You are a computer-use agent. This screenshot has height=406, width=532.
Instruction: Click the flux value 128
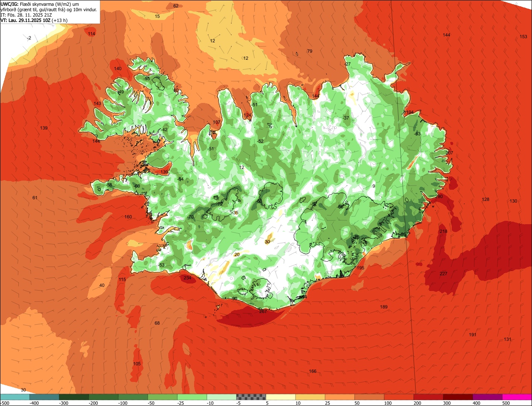[x=485, y=200]
